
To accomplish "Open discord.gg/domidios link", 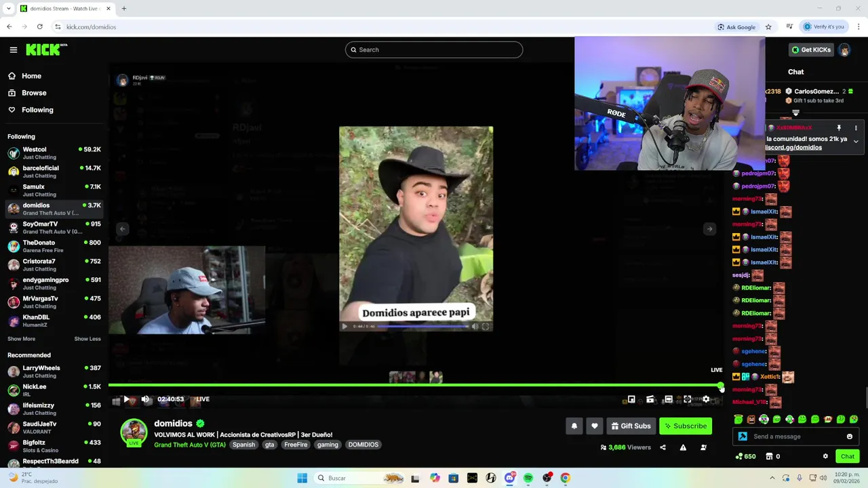I will point(793,147).
